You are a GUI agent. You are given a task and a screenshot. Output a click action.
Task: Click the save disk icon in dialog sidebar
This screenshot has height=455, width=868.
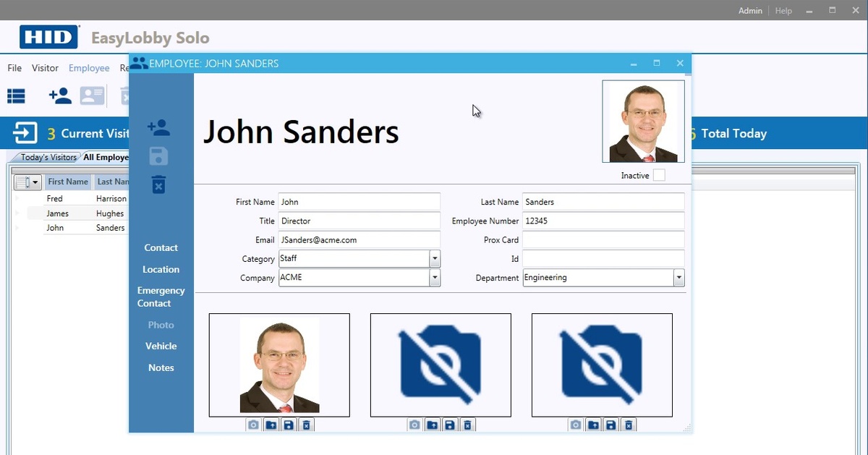[x=158, y=156]
